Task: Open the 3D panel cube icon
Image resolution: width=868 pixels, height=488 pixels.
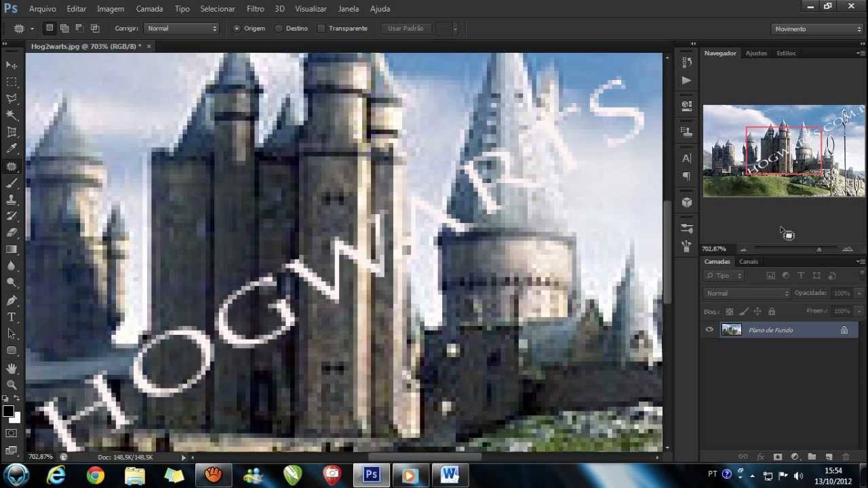Action: click(686, 202)
